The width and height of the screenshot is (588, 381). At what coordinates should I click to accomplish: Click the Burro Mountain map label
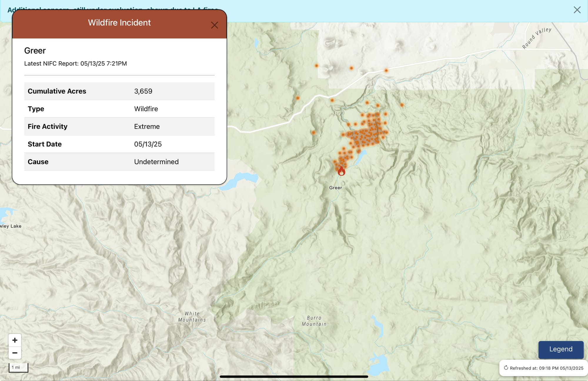tap(314, 321)
